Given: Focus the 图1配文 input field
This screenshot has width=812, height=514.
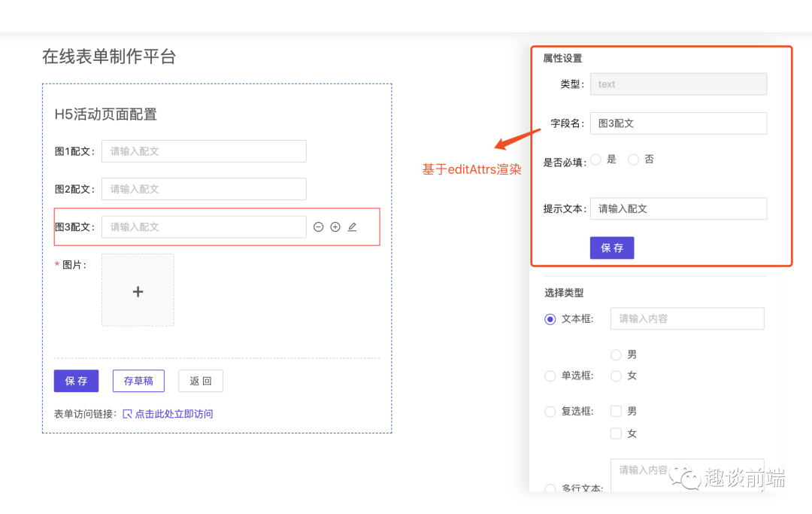Looking at the screenshot, I should click(x=204, y=151).
